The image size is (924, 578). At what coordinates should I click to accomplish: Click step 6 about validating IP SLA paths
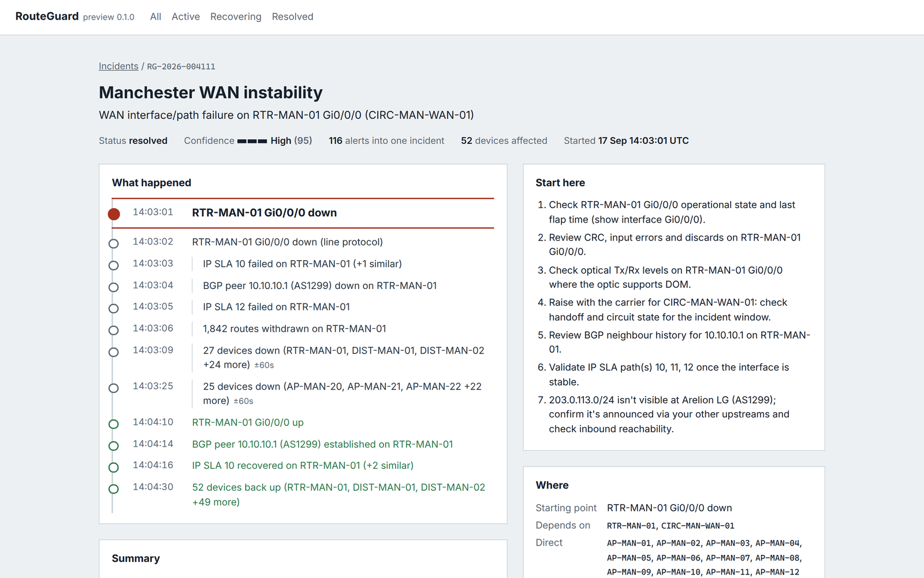(x=669, y=375)
